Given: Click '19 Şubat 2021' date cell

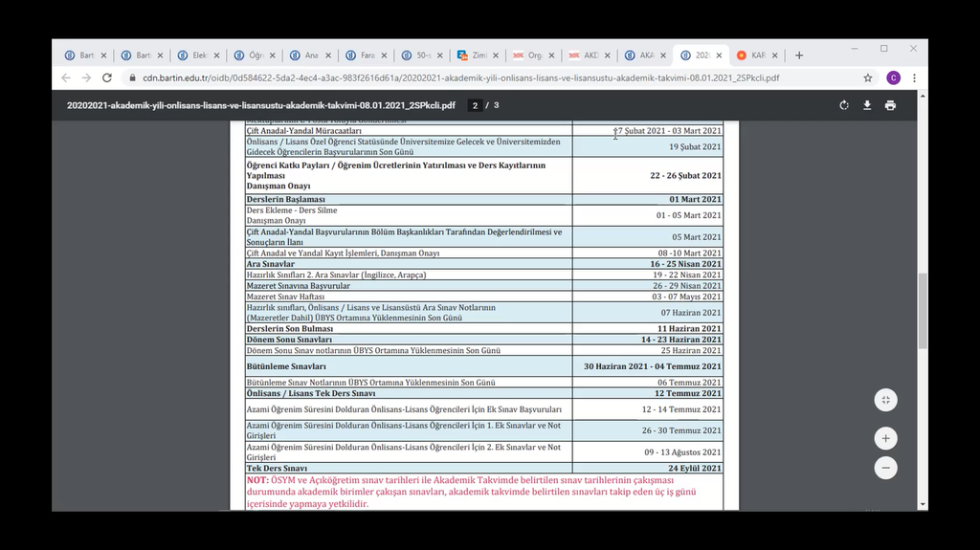Looking at the screenshot, I should click(x=695, y=147).
